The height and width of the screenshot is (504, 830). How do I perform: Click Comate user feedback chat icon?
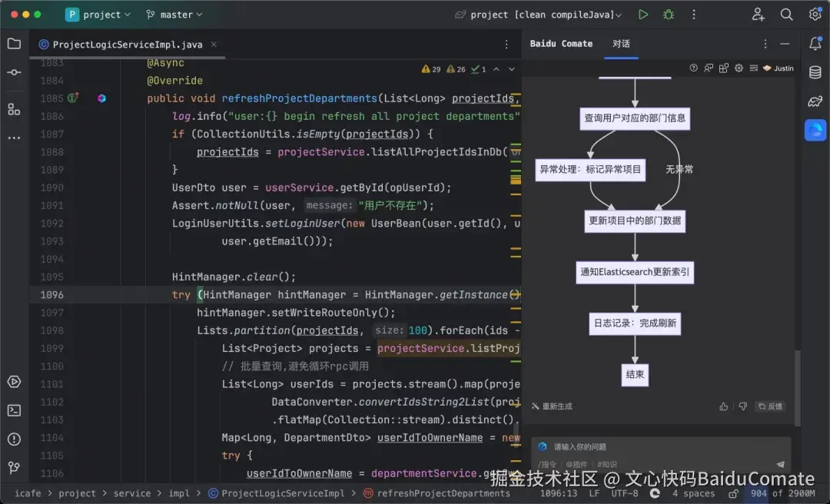[x=709, y=68]
